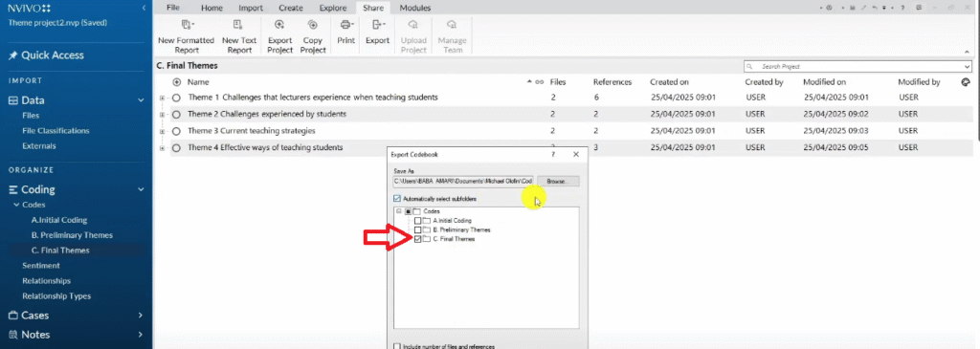Check the A.Initial Coding folder checkbox
The image size is (980, 349).
pyautogui.click(x=418, y=220)
